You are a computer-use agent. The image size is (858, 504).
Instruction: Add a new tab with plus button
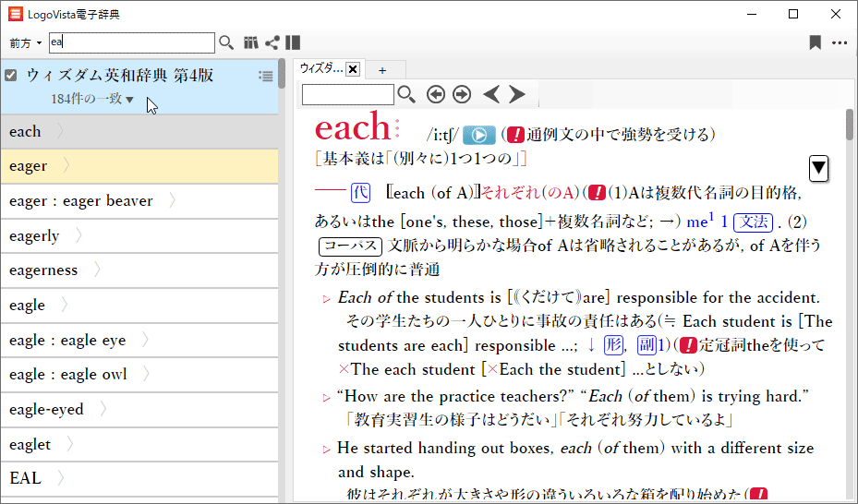click(382, 70)
